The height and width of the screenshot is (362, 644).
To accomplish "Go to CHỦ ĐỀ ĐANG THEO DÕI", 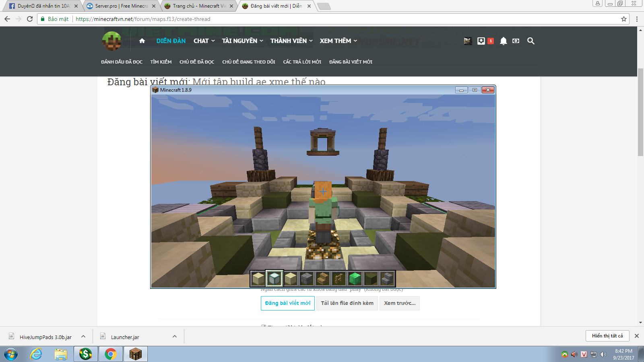I will pos(249,62).
